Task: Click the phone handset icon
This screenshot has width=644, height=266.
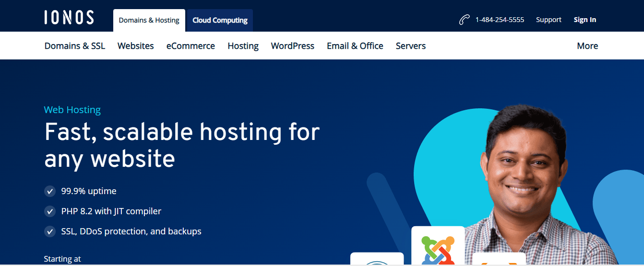Action: 464,20
